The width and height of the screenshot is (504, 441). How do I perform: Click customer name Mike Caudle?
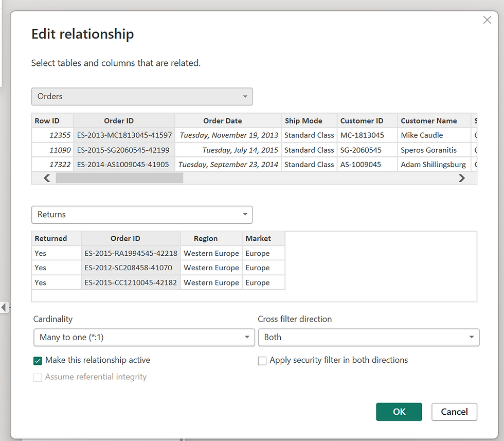point(434,135)
